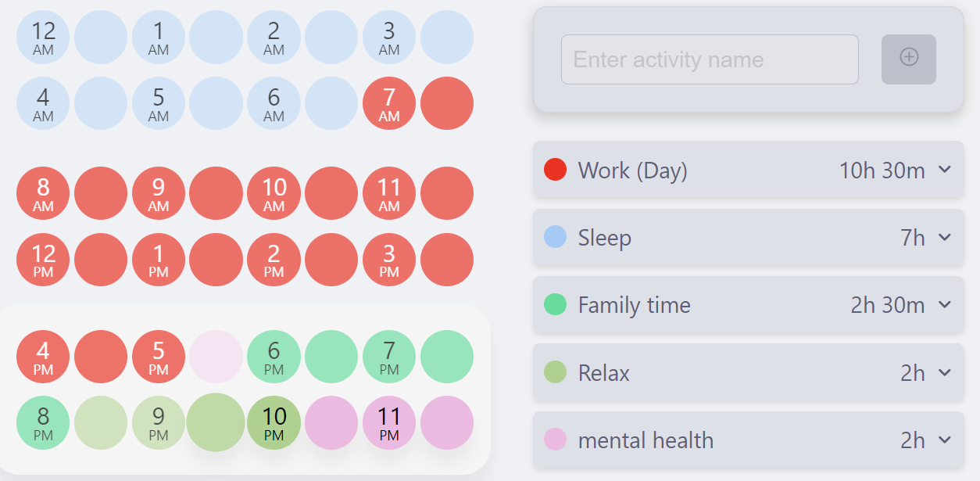Expand the mental health activity chevron
This screenshot has height=481, width=980.
pyautogui.click(x=945, y=440)
